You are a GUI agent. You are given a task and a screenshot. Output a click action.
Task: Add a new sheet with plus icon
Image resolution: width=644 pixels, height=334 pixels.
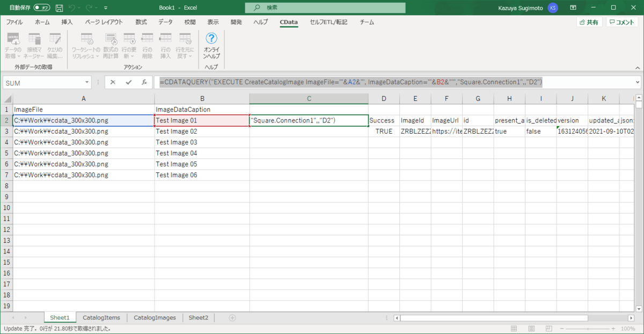point(232,317)
